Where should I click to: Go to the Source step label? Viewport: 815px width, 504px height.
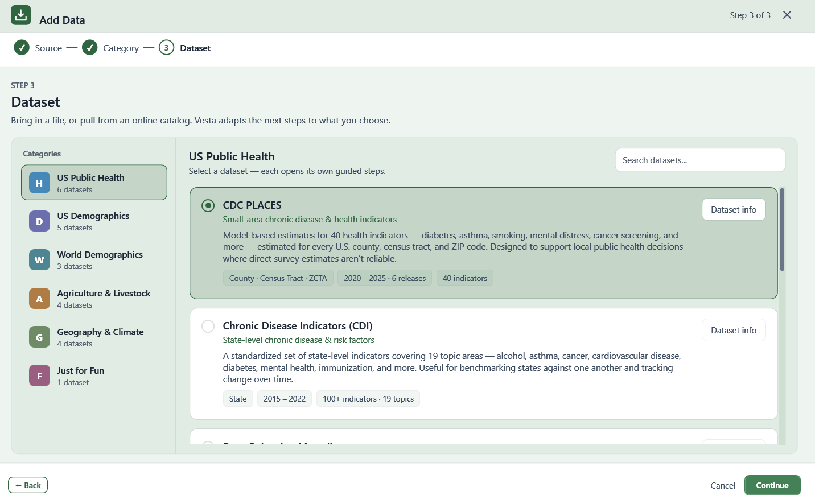coord(48,48)
